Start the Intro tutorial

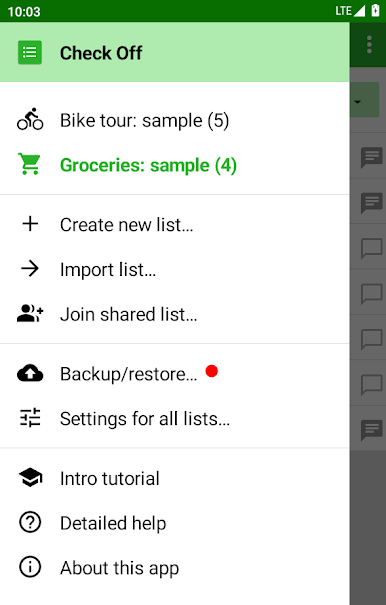[x=174, y=478]
